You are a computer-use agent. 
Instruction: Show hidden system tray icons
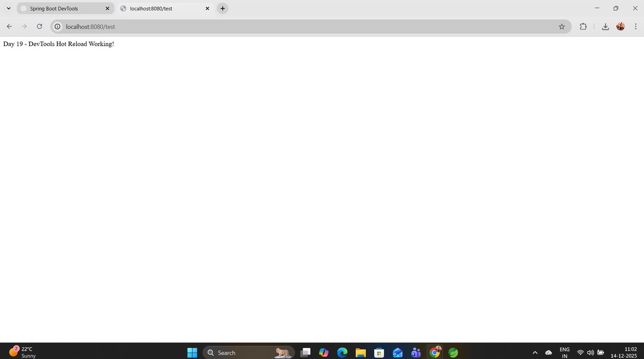[535, 352]
